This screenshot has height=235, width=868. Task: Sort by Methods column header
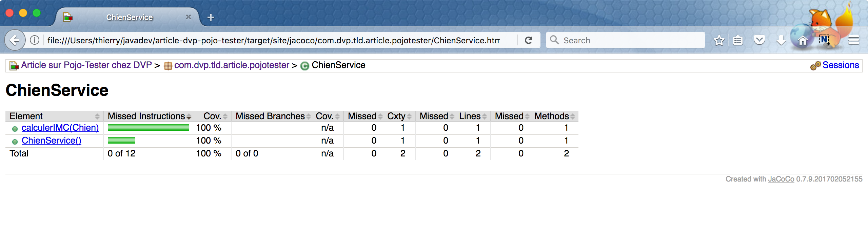[552, 116]
